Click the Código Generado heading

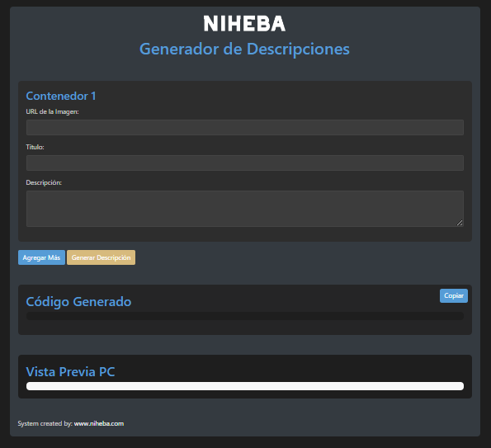tap(78, 302)
